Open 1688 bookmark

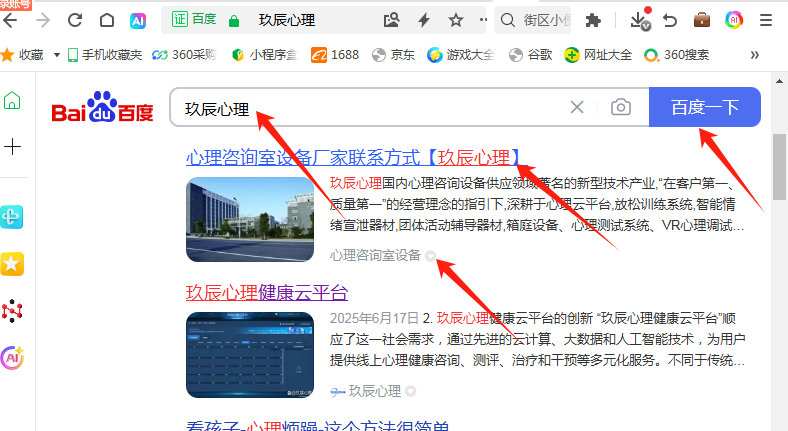[x=335, y=55]
